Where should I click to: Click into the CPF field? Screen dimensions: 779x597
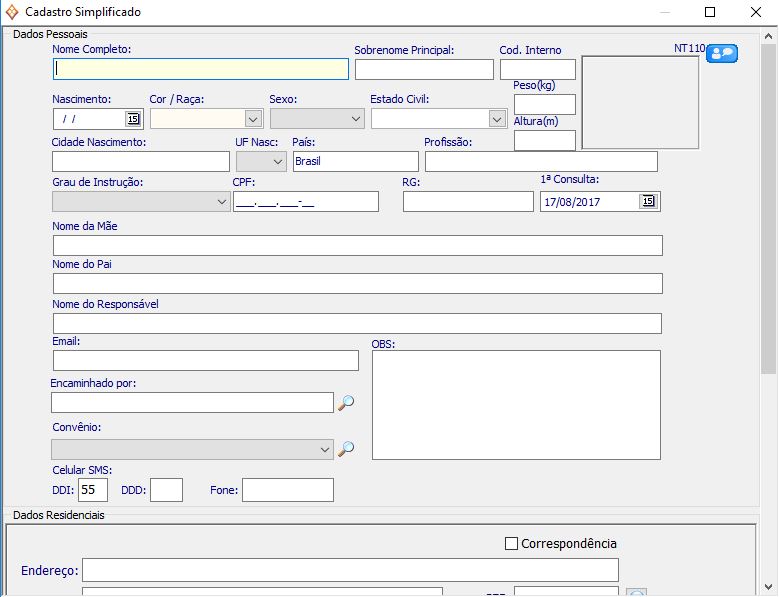point(305,202)
